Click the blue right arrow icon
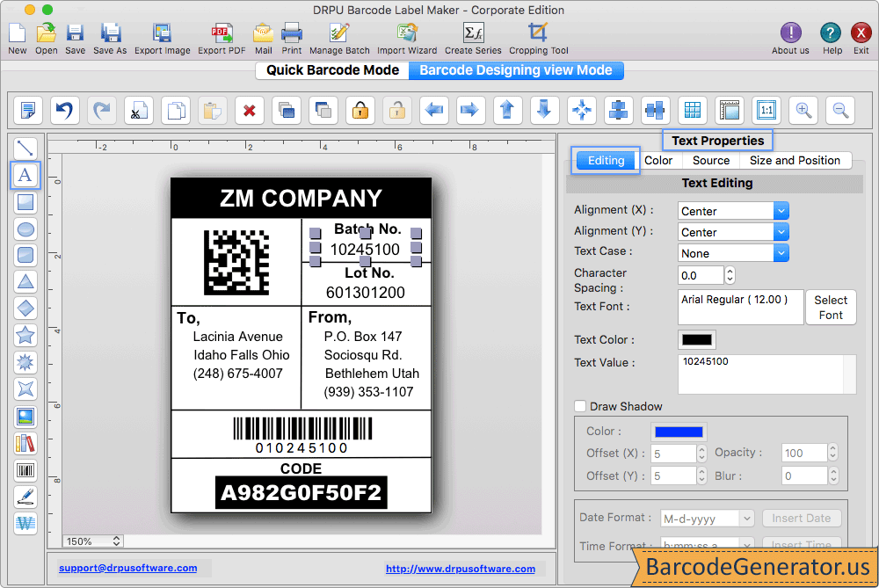This screenshot has height=588, width=879. 470,110
